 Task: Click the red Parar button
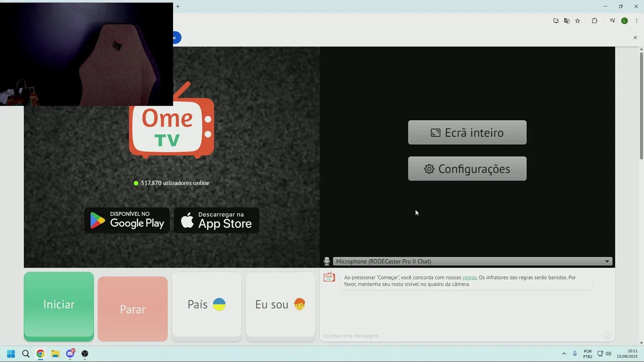[x=132, y=309]
